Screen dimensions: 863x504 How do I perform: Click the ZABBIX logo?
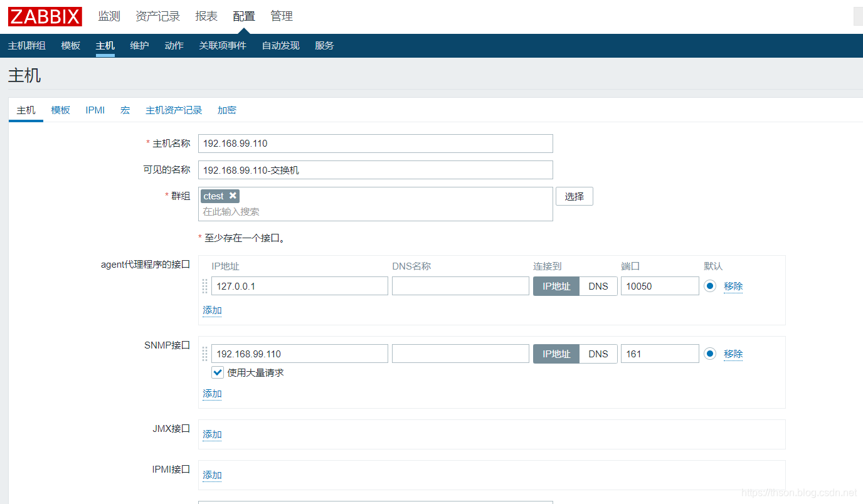click(45, 16)
